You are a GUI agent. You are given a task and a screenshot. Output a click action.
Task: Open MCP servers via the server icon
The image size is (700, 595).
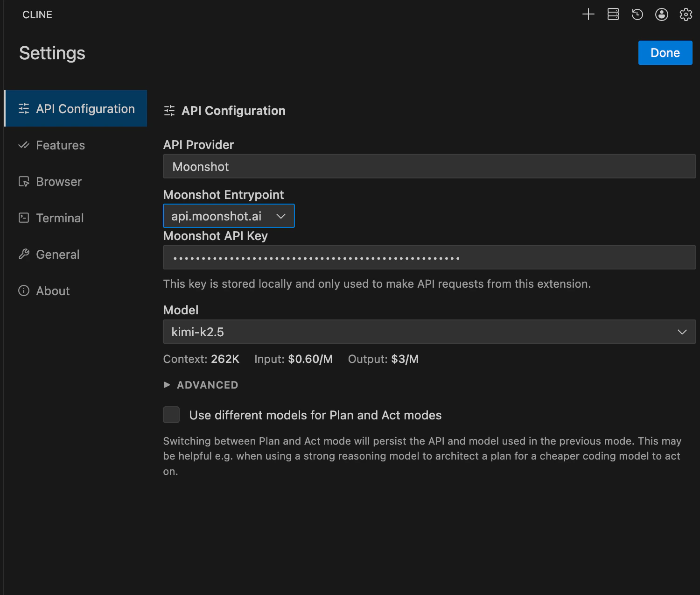[x=613, y=14]
